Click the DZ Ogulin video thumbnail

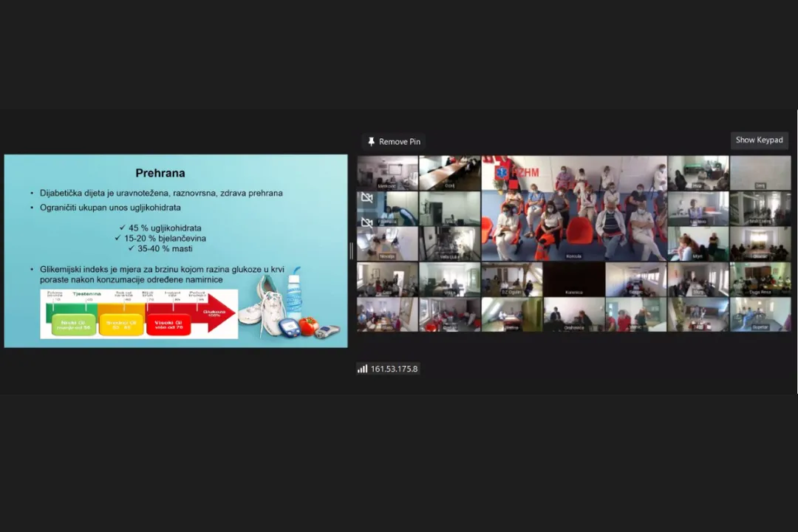point(511,279)
